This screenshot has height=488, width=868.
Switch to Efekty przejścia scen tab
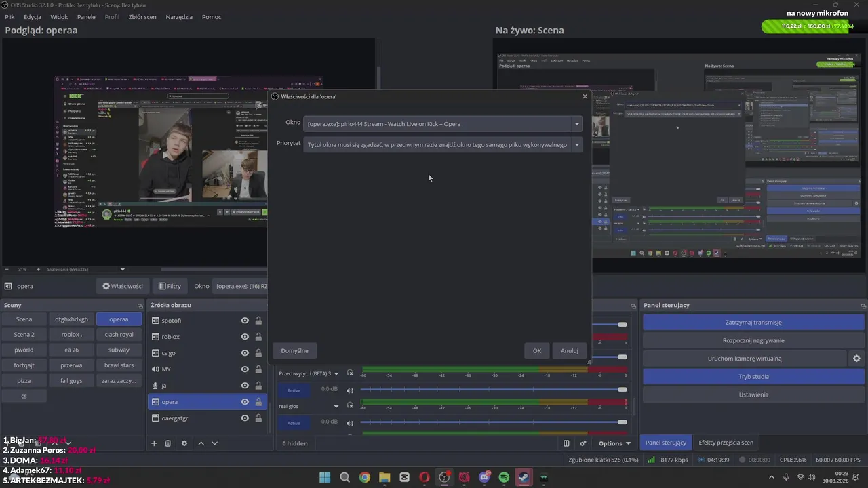coord(726,443)
